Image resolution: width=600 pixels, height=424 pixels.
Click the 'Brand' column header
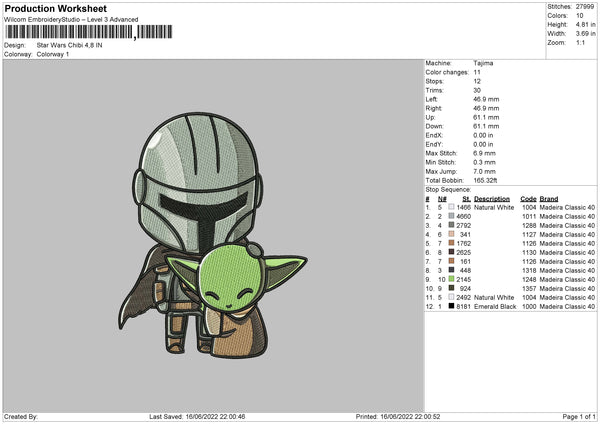coord(549,199)
